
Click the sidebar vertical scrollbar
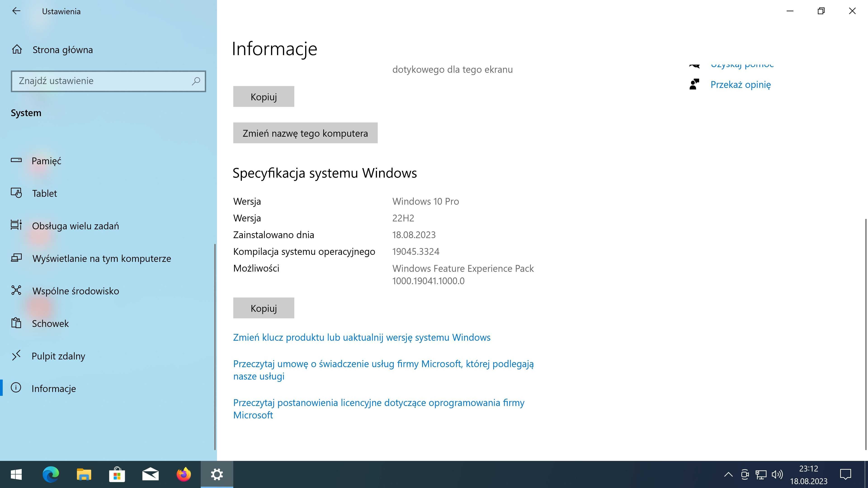pos(215,347)
